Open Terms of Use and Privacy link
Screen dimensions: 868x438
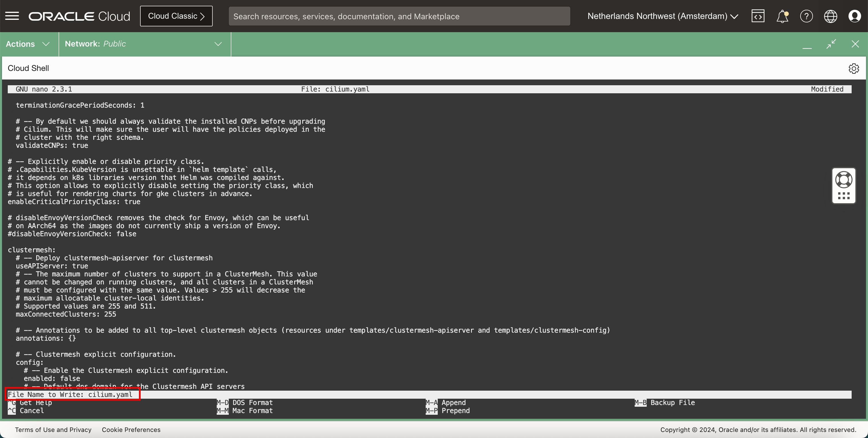click(53, 430)
